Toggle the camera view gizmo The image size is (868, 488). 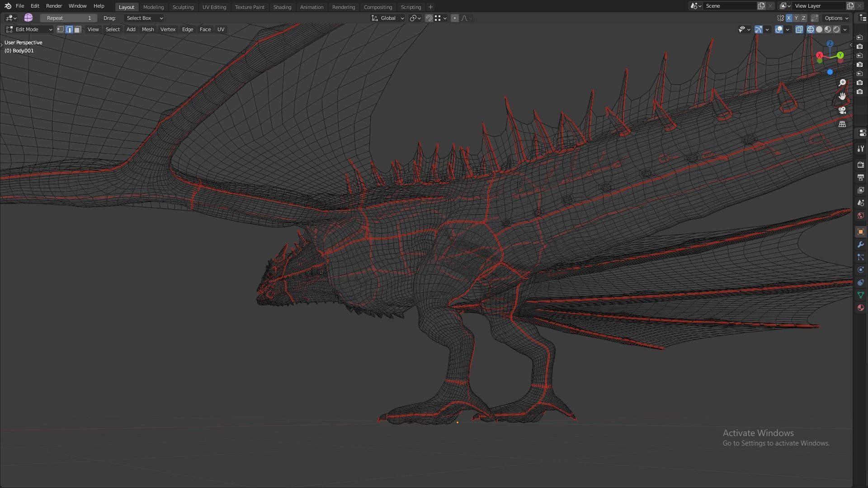tap(842, 110)
